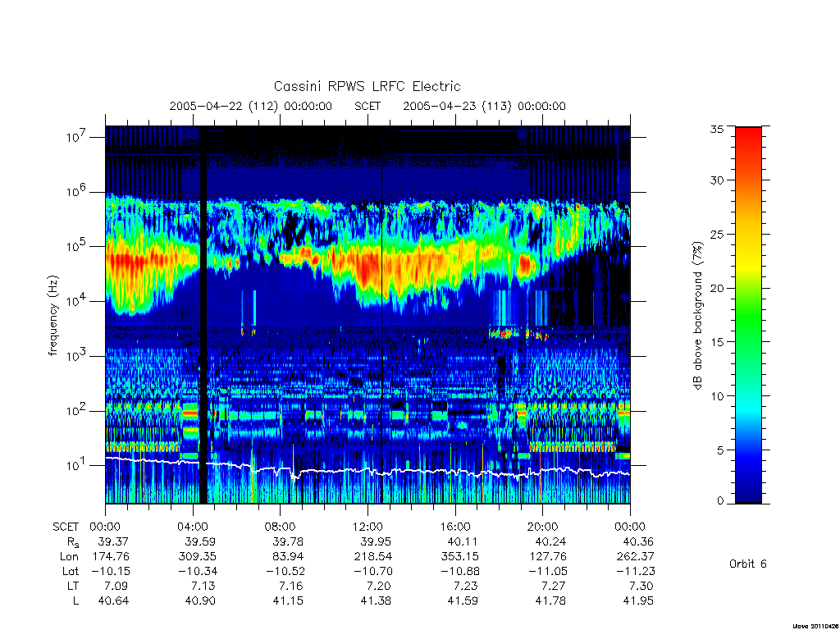Viewport: 840px width, 630px height.
Task: Click the 'Orbit 6' label
Action: tap(748, 564)
